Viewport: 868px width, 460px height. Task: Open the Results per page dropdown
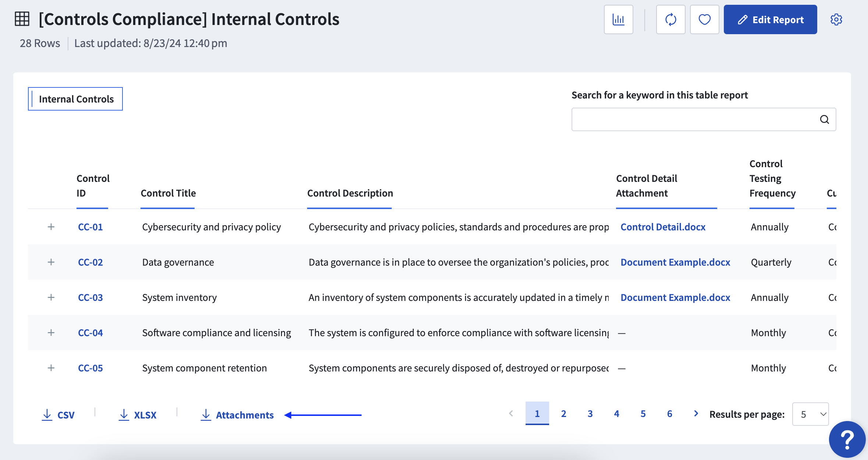point(810,414)
